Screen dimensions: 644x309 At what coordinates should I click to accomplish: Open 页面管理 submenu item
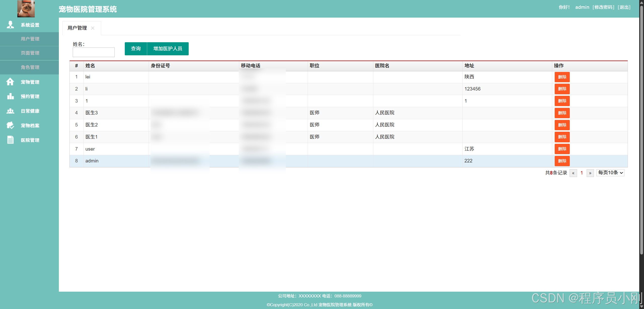pyautogui.click(x=30, y=53)
